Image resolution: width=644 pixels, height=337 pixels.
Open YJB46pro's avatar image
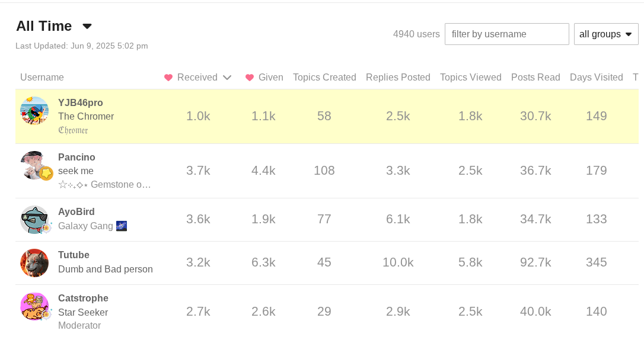(x=34, y=111)
